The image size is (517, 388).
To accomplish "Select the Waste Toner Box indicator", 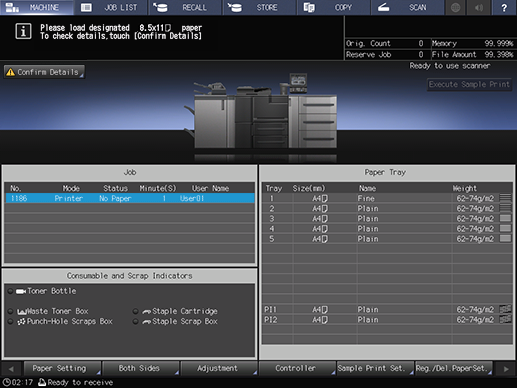I will (x=49, y=311).
